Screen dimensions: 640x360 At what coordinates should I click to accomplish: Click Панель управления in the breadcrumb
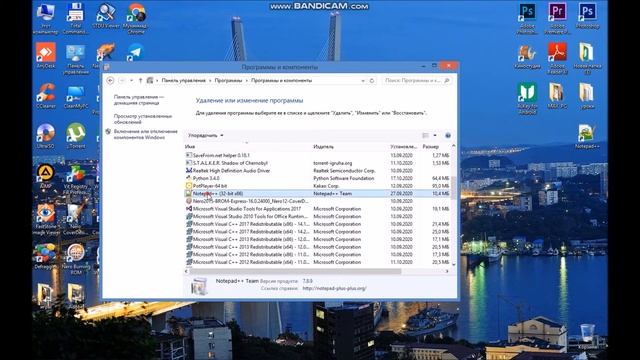184,80
